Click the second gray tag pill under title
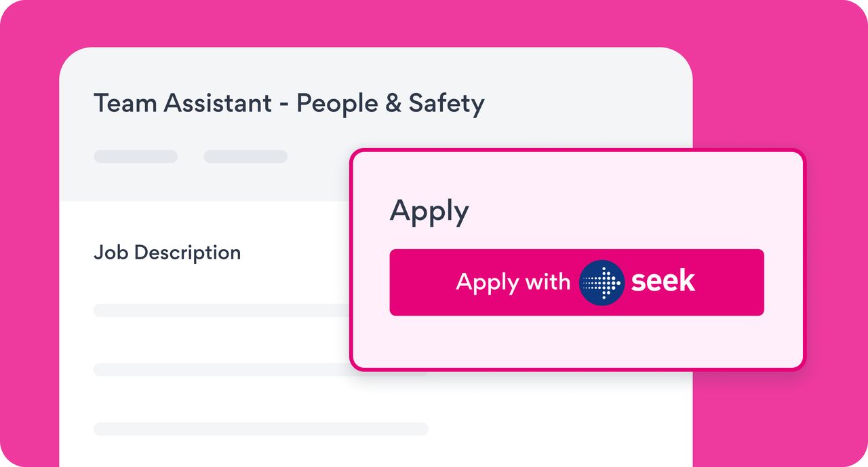 click(x=245, y=157)
